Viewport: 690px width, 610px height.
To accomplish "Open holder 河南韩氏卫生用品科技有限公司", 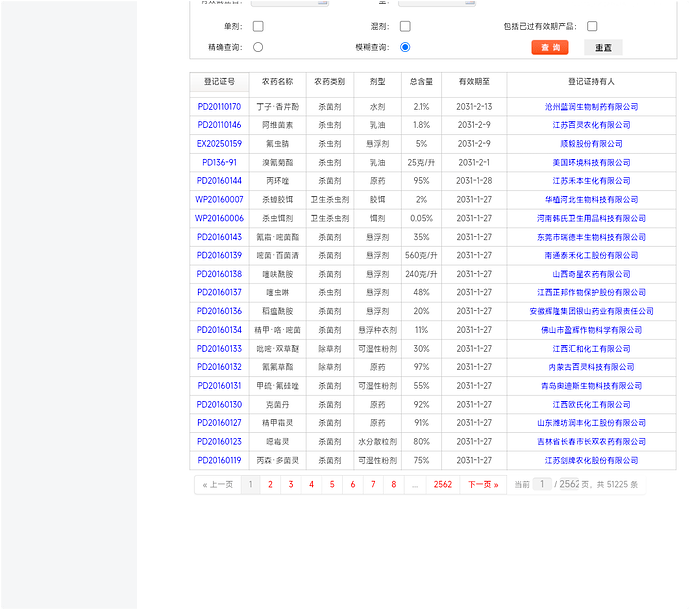I will click(591, 219).
